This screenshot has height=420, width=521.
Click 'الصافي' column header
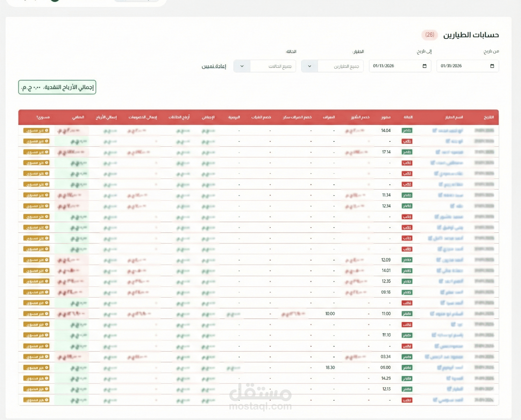(78, 117)
